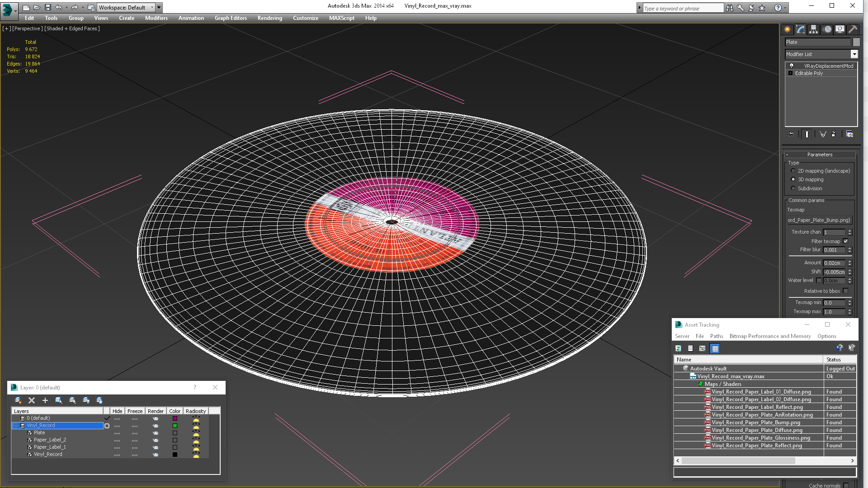Screen dimensions: 868x488
Task: Toggle Relative to bbox checkbox
Action: tap(846, 291)
